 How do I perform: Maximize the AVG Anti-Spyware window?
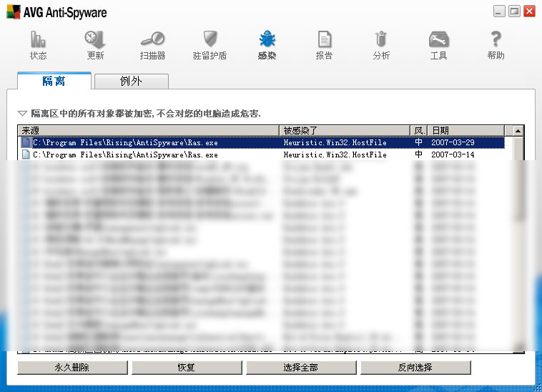(x=514, y=11)
